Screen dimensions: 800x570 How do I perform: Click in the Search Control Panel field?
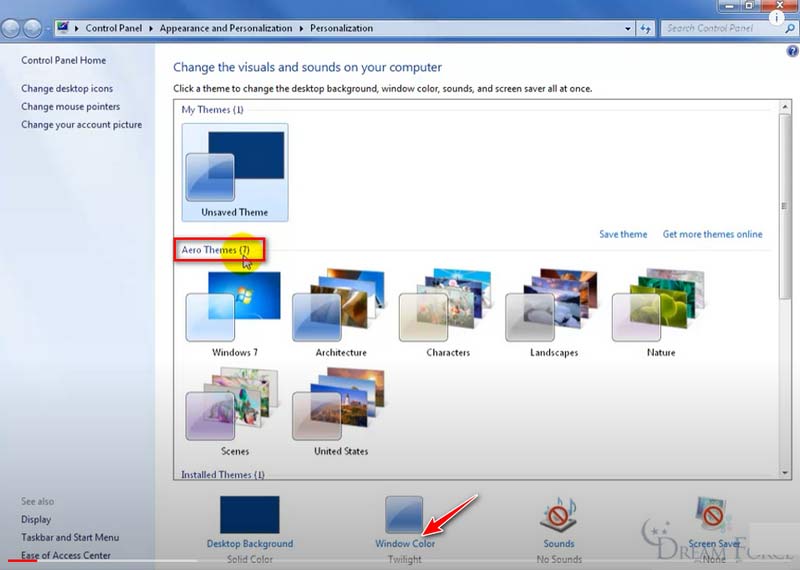(721, 29)
